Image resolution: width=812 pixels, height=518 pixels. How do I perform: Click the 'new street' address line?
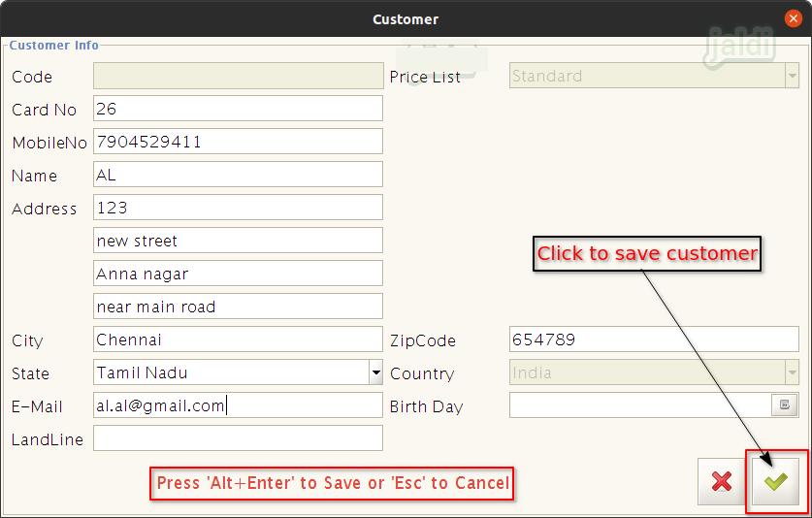click(239, 241)
